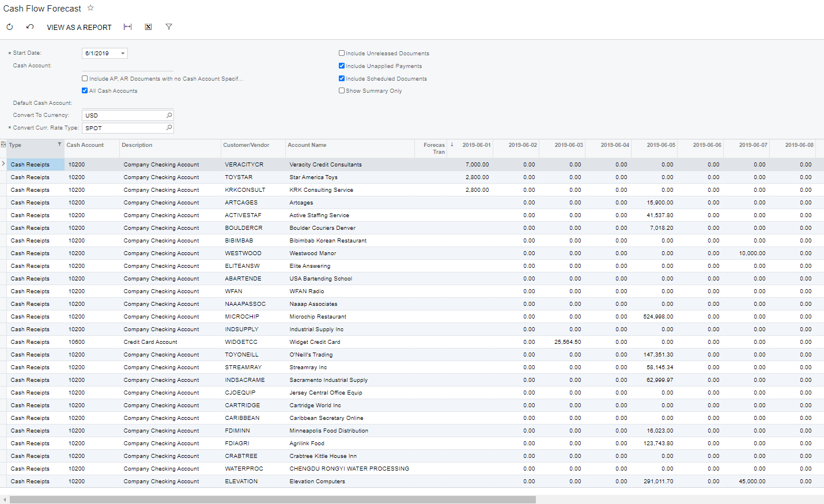
Task: Open Convert To Currency lookup magnifier
Action: [169, 115]
